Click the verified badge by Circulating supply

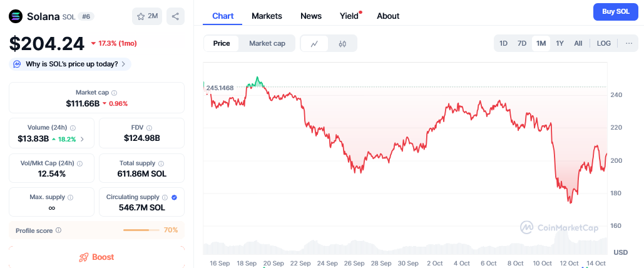174,197
